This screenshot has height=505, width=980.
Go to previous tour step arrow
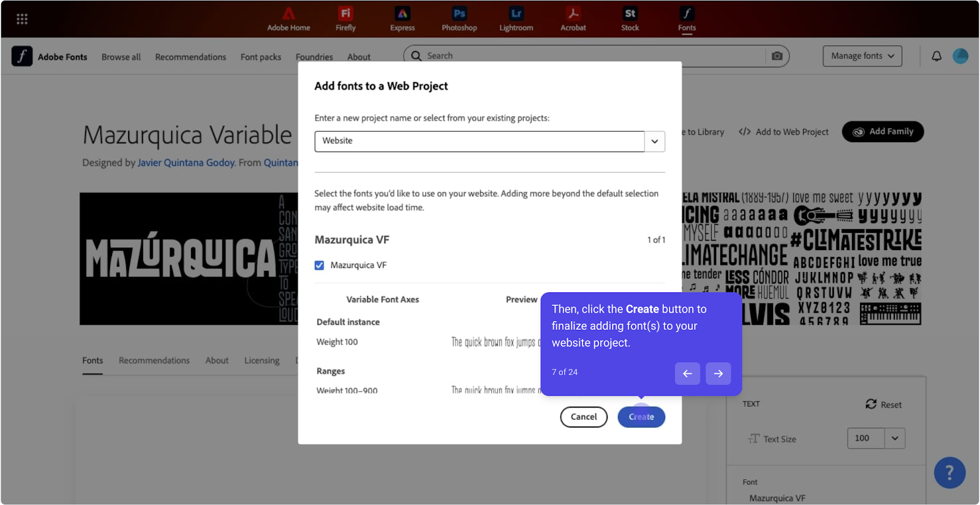point(687,373)
